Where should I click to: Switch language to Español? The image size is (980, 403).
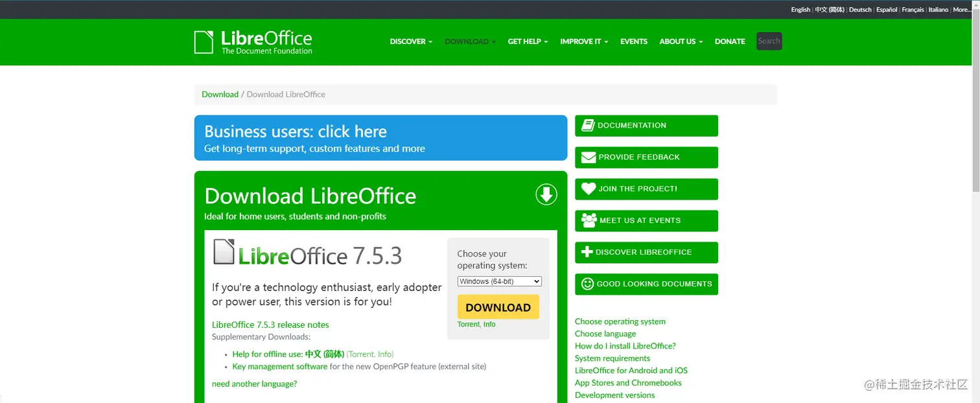(x=887, y=10)
